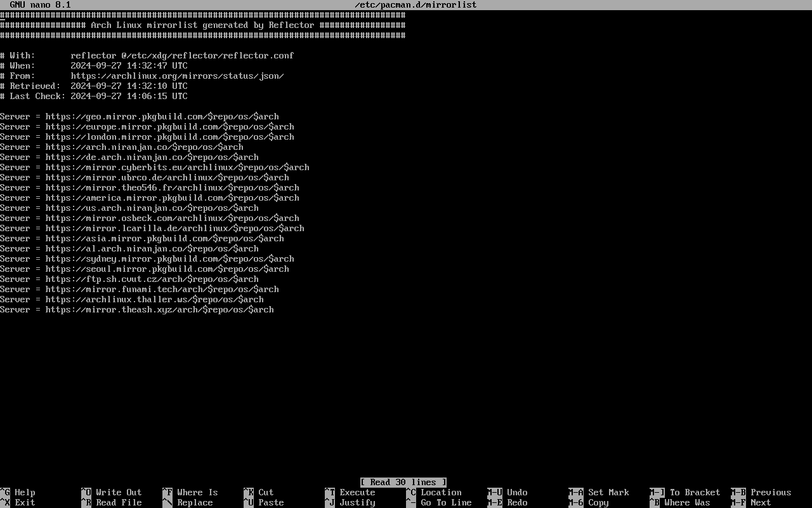Choose the Read File shortcut
This screenshot has width=812, height=508.
119,502
